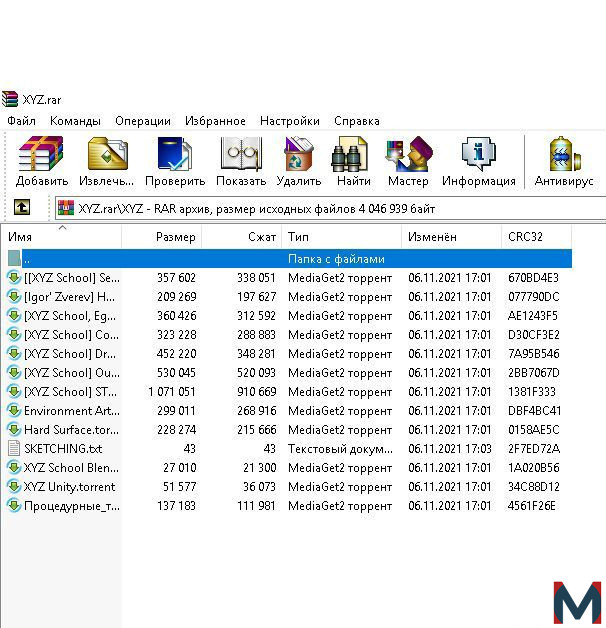Click the CRC32 value 670BD4E3
The image size is (606, 628).
pos(533,278)
